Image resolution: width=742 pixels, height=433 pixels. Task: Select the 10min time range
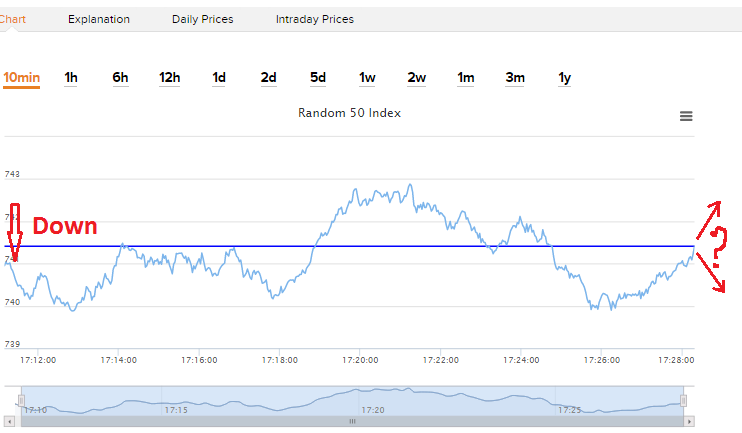(21, 77)
